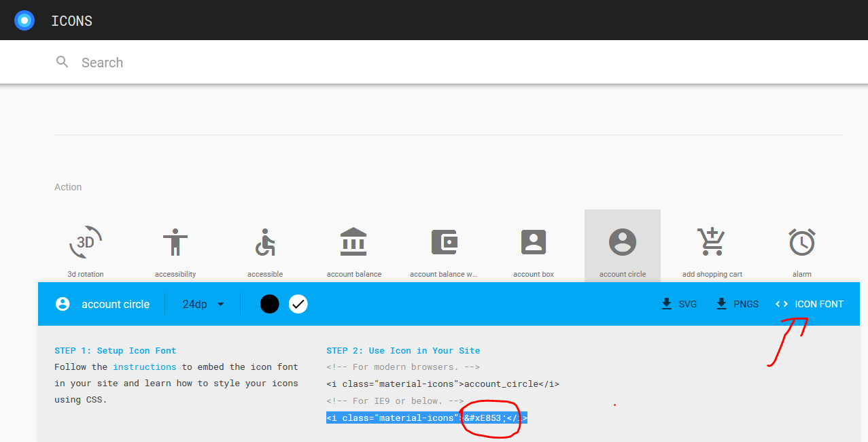Select the 3d rotation icon
This screenshot has height=442, width=868.
(x=85, y=241)
